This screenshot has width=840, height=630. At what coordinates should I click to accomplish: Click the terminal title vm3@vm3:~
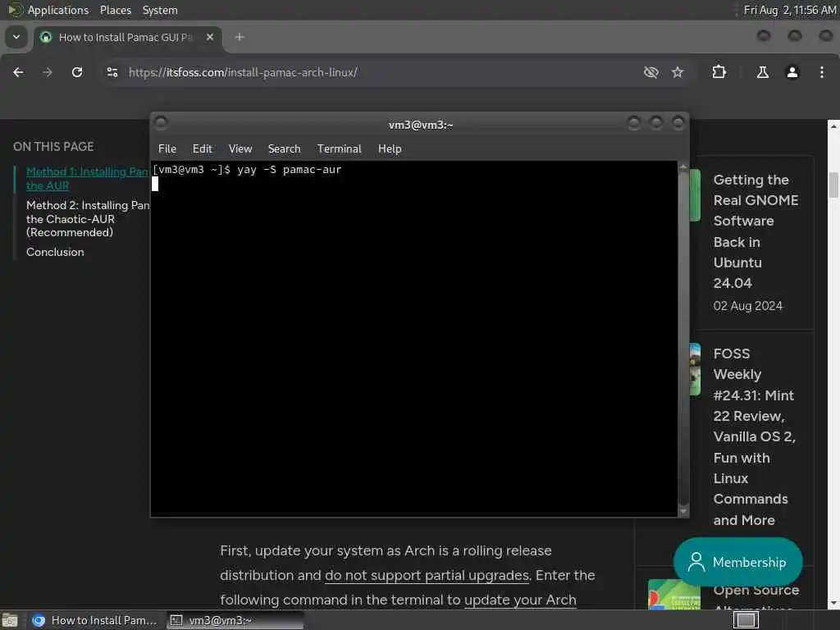click(421, 125)
